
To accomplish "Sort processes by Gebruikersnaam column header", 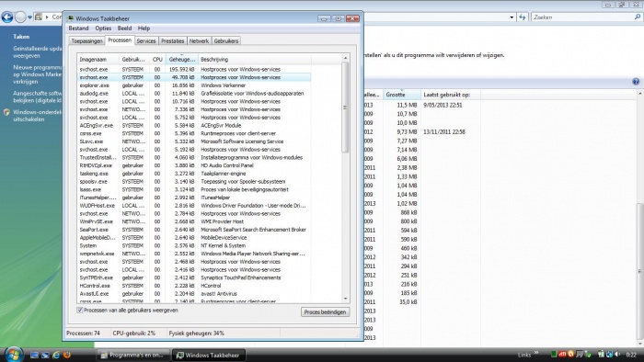I will coord(133,60).
